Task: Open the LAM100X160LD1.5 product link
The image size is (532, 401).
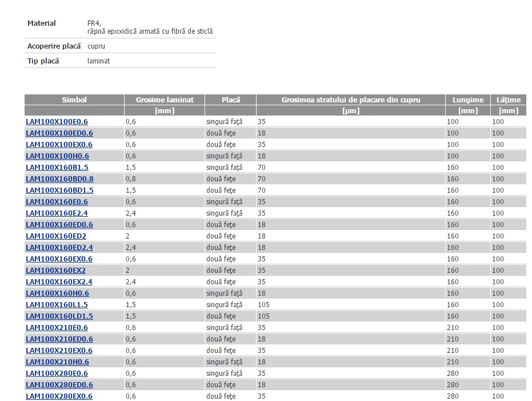Action: pyautogui.click(x=59, y=316)
